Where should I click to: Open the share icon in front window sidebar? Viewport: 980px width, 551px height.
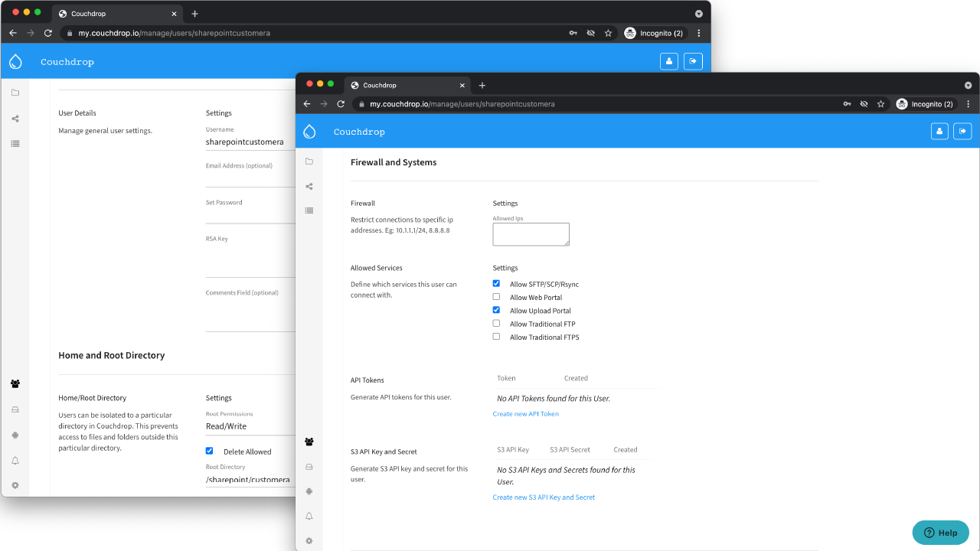[309, 186]
